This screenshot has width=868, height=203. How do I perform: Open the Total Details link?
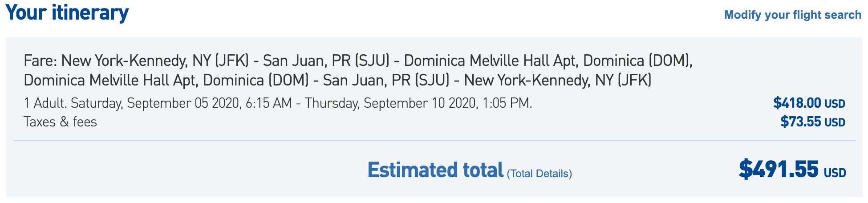[x=539, y=174]
